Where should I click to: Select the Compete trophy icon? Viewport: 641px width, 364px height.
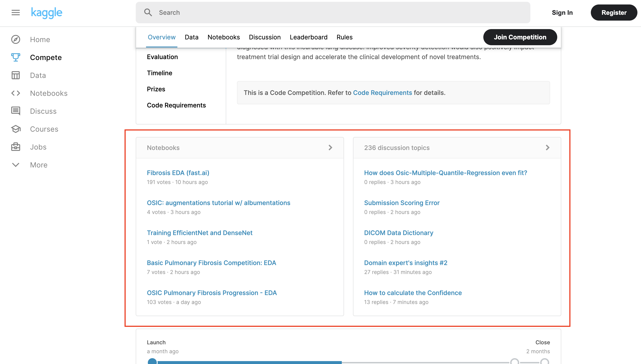tap(15, 57)
